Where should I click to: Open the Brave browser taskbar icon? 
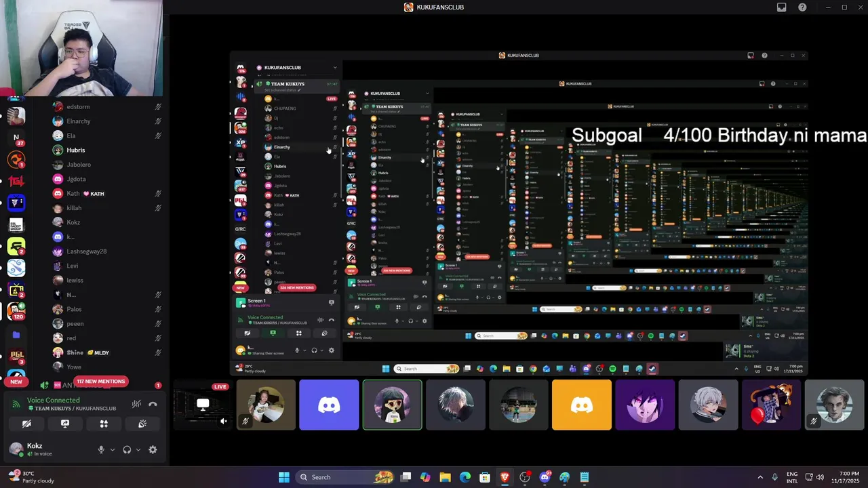click(505, 477)
